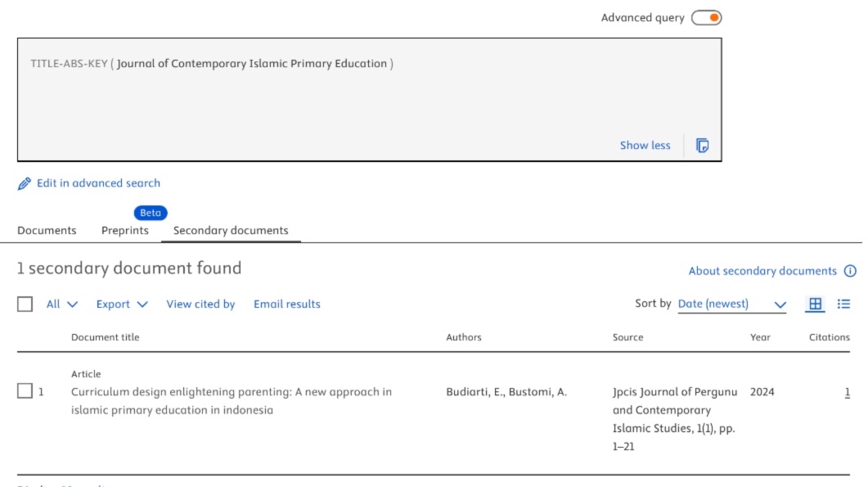Click Edit in advanced search link
This screenshot has height=487, width=868.
click(x=98, y=183)
